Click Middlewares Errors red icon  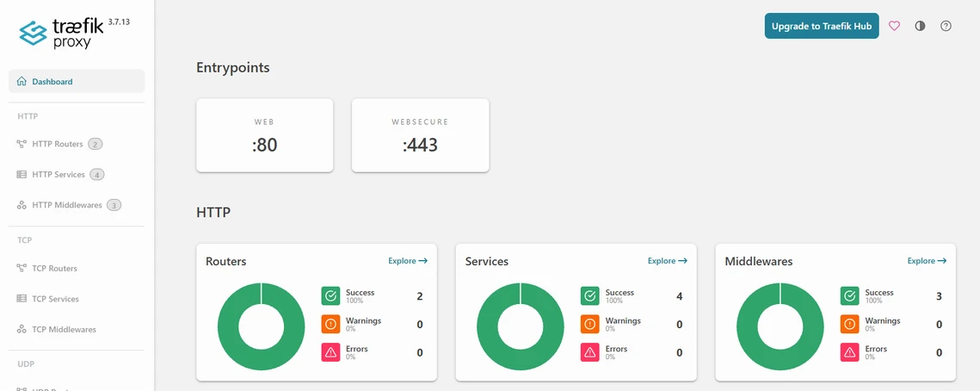point(849,352)
